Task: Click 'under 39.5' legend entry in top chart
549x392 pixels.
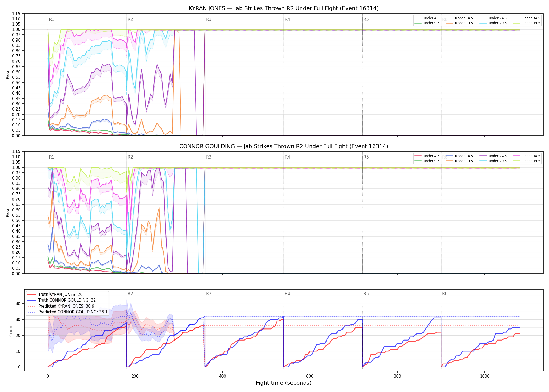Action: [527, 23]
